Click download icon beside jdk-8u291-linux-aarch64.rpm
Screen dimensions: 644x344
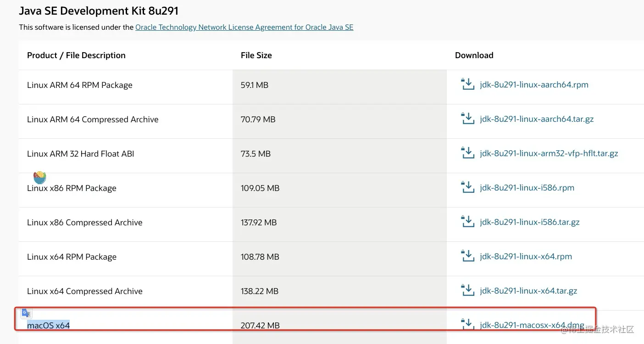point(467,84)
